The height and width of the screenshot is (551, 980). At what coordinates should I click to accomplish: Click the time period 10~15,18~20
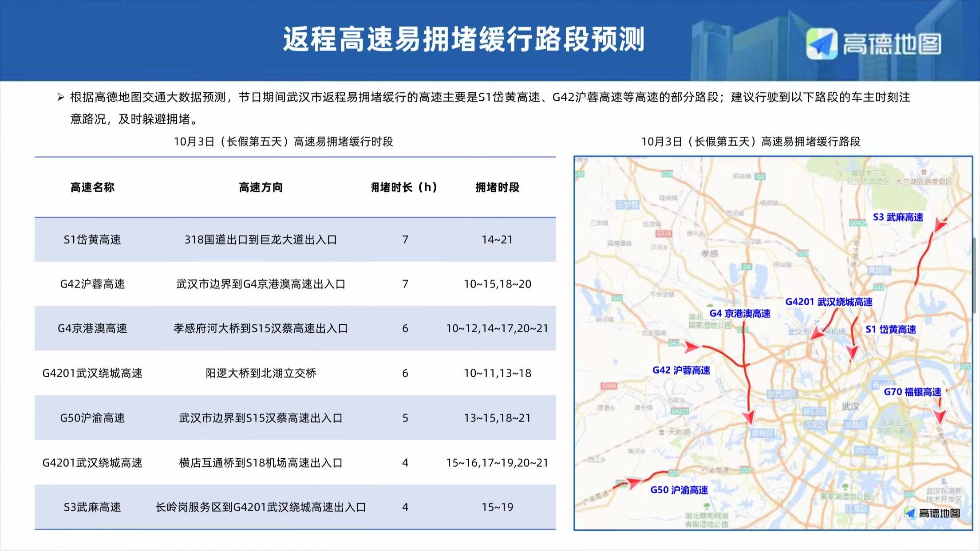pos(497,284)
